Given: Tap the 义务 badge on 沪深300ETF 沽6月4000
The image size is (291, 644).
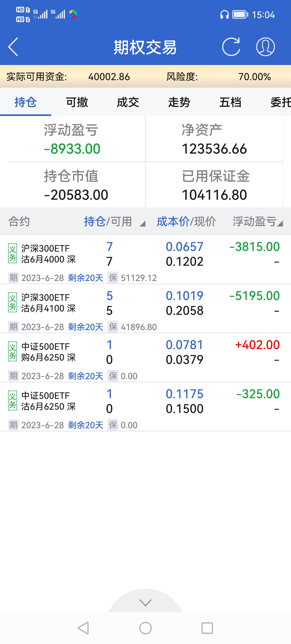Looking at the screenshot, I should coord(13,254).
